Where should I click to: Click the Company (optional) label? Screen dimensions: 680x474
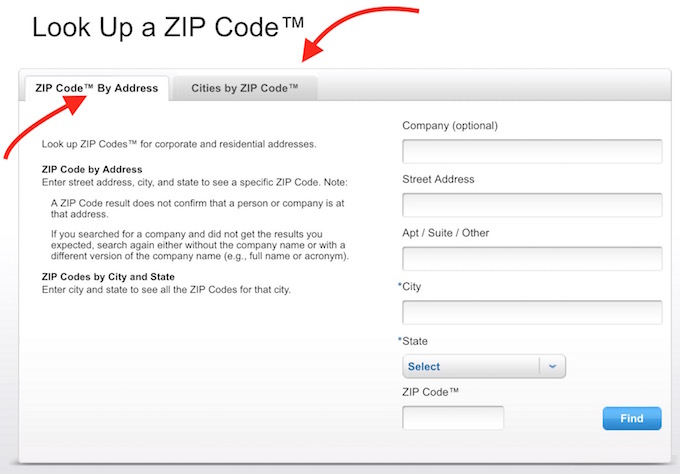coord(449,126)
